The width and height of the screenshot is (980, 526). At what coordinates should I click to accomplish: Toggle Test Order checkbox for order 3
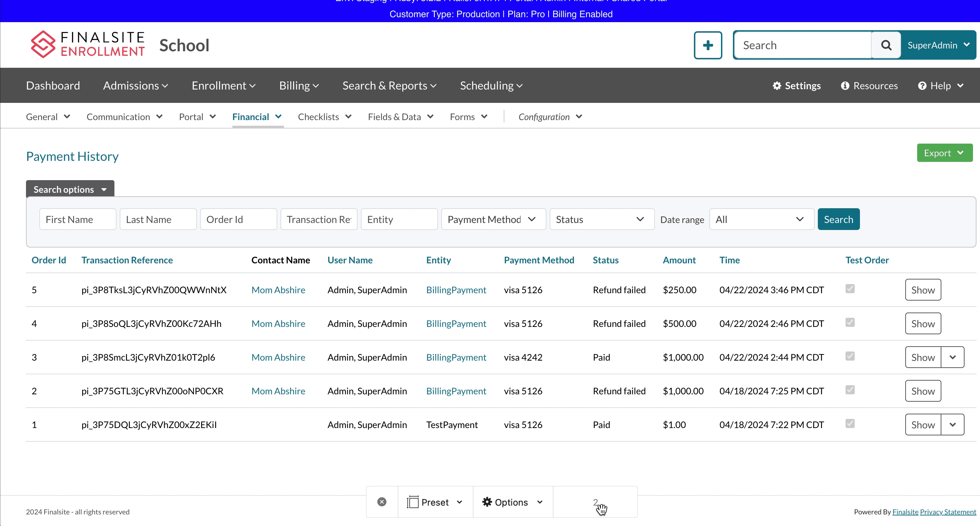coord(850,356)
